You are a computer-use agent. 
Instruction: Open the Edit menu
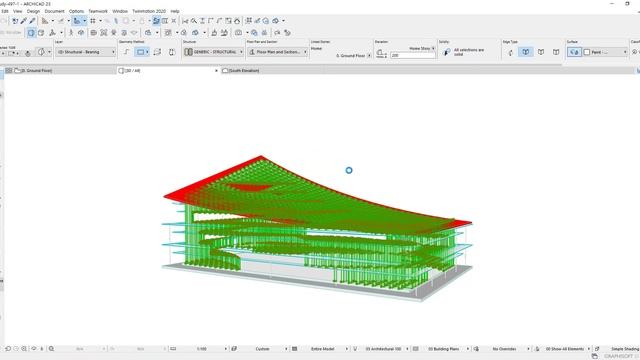click(5, 11)
